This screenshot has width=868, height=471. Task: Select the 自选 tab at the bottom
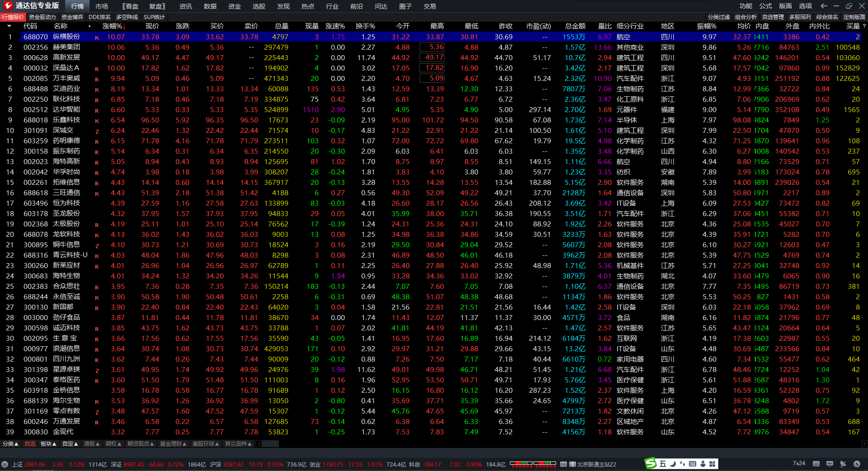tap(30, 444)
